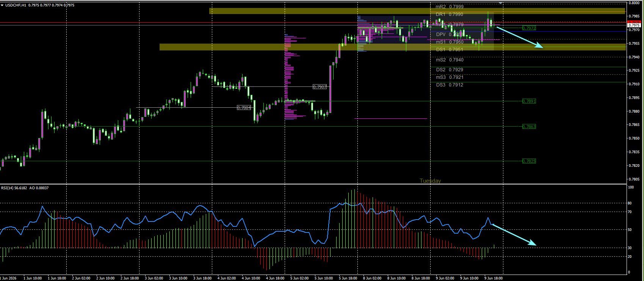This screenshot has width=644, height=281.
Task: Click the 0.8000 value on price scale
Action: coord(634,3)
